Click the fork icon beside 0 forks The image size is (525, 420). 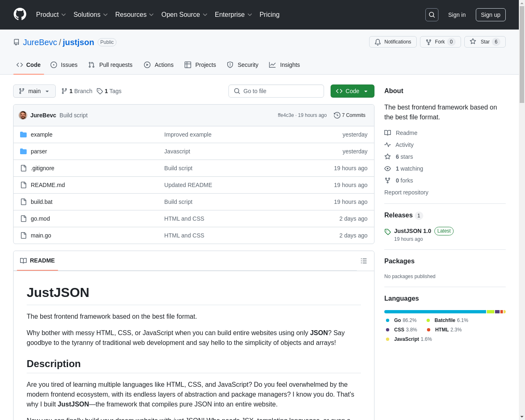coord(388,180)
